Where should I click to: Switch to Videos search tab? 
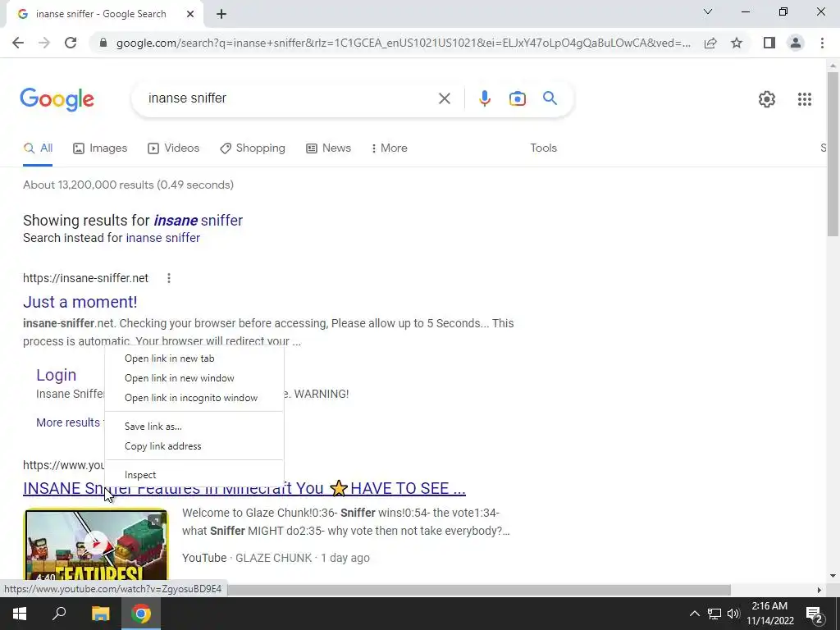(x=174, y=148)
